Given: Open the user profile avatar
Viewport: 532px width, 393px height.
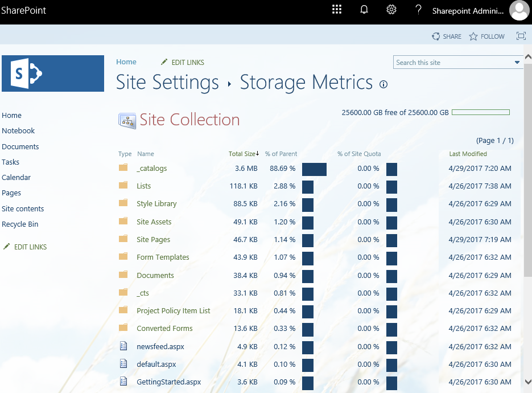Looking at the screenshot, I should point(519,10).
